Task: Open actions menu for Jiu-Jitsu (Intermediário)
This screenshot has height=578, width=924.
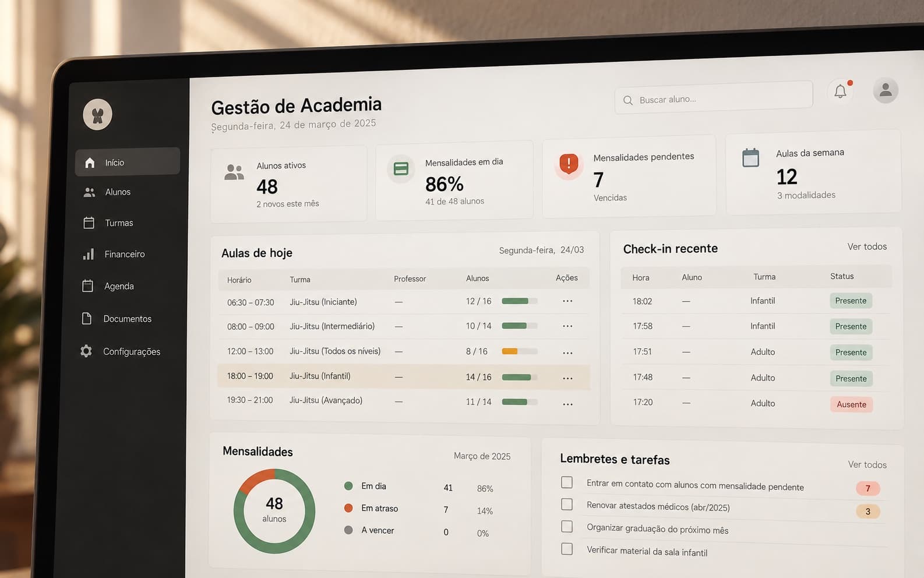Action: pos(567,326)
